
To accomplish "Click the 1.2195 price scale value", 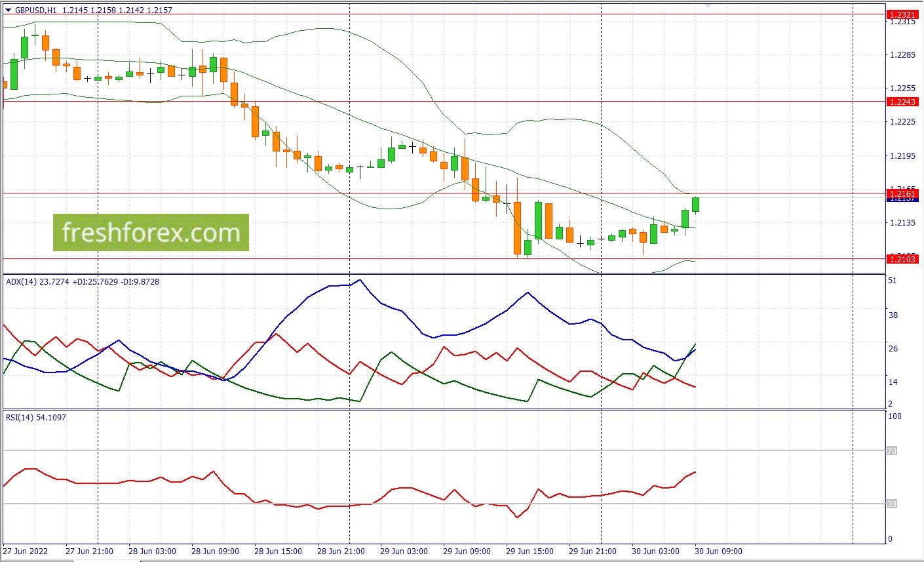I will [x=902, y=155].
